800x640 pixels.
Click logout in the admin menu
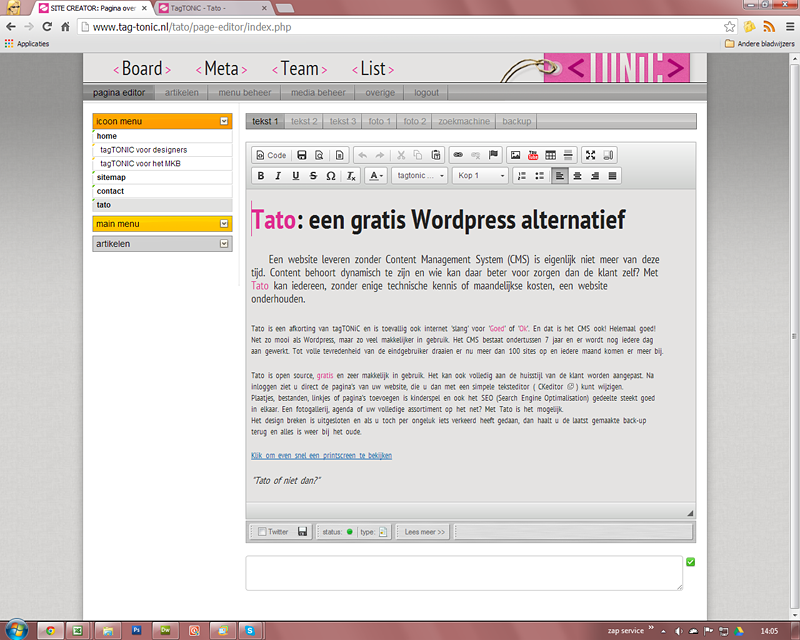pyautogui.click(x=427, y=92)
